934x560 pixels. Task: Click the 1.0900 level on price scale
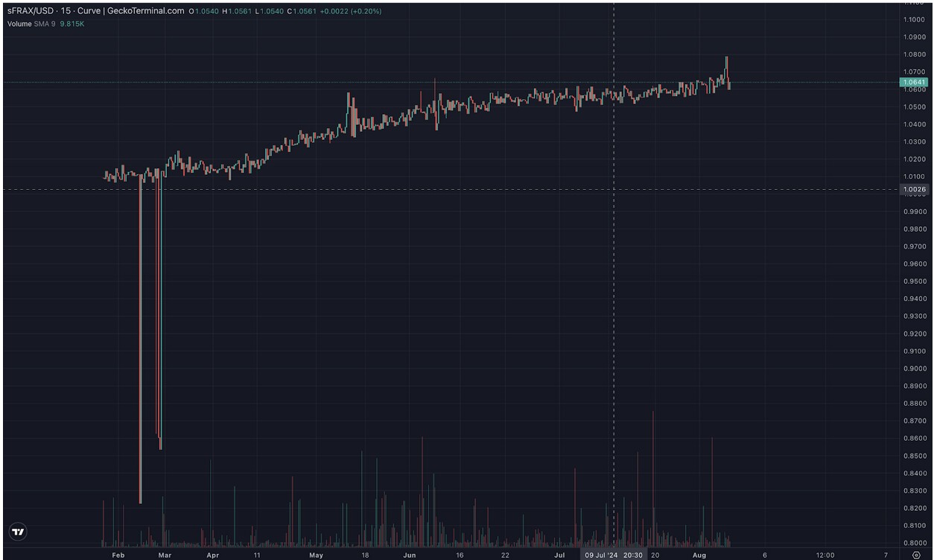point(914,37)
